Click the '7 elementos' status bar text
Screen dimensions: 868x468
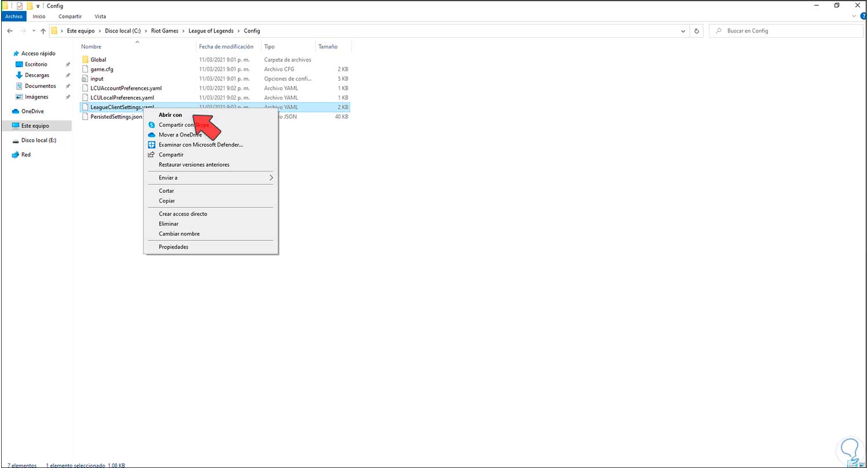[x=22, y=465]
